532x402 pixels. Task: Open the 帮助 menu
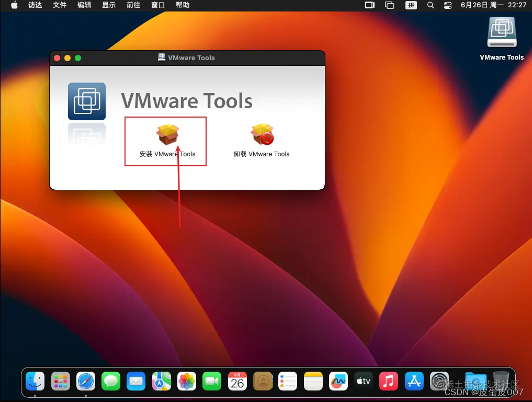click(x=183, y=5)
